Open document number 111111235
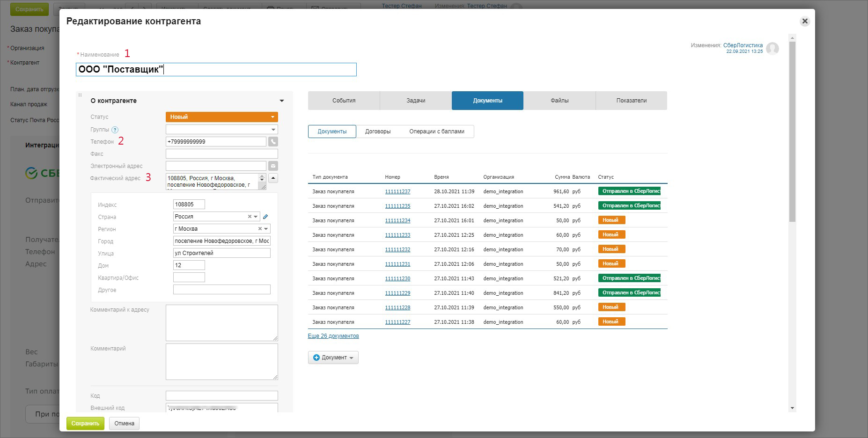This screenshot has width=868, height=438. click(397, 206)
